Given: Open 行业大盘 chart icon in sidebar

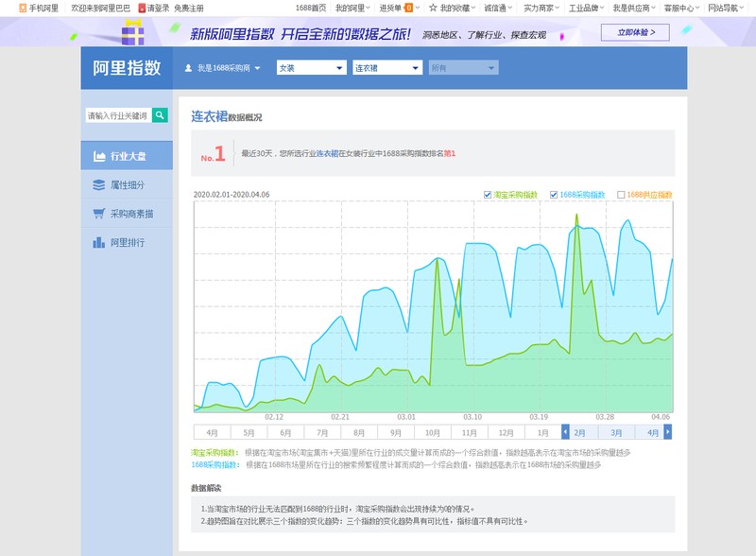Looking at the screenshot, I should 99,156.
